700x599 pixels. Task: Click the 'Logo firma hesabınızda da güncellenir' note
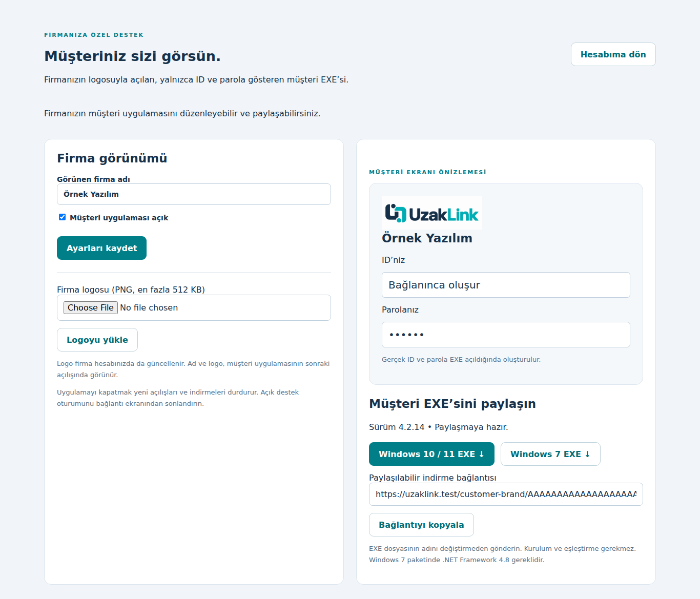[193, 369]
